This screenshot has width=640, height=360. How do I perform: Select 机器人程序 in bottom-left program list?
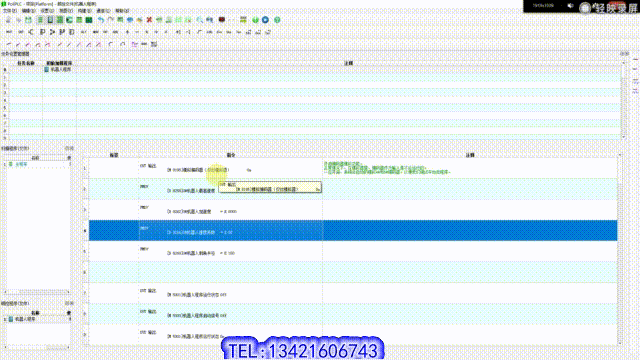[25, 319]
